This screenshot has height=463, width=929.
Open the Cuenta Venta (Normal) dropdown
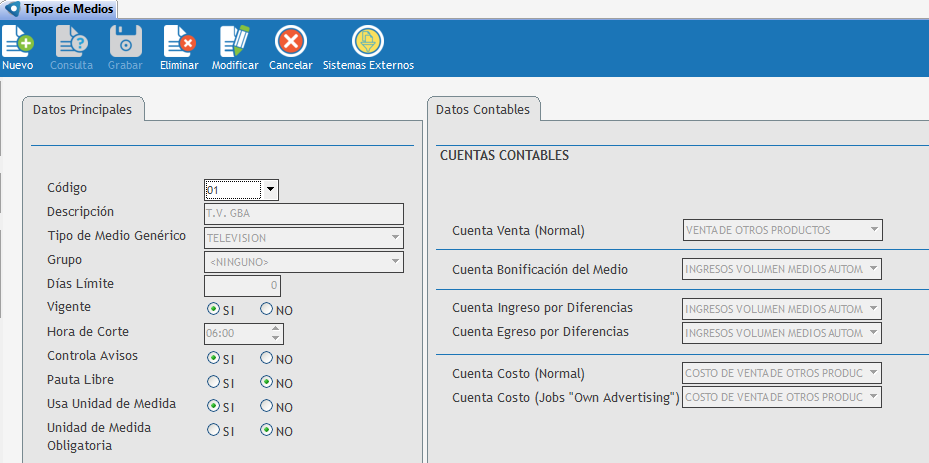[x=875, y=230]
